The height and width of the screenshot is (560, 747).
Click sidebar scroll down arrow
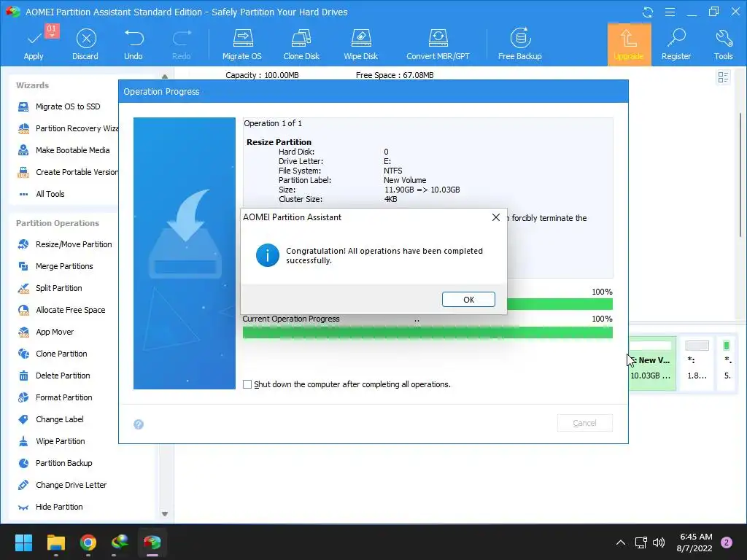[x=165, y=514]
